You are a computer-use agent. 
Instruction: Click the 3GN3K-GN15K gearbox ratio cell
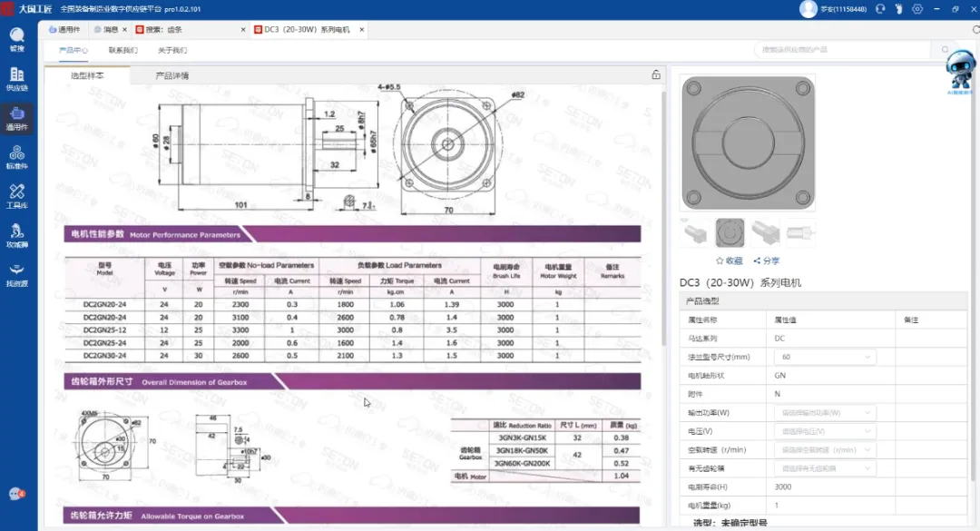tap(522, 438)
